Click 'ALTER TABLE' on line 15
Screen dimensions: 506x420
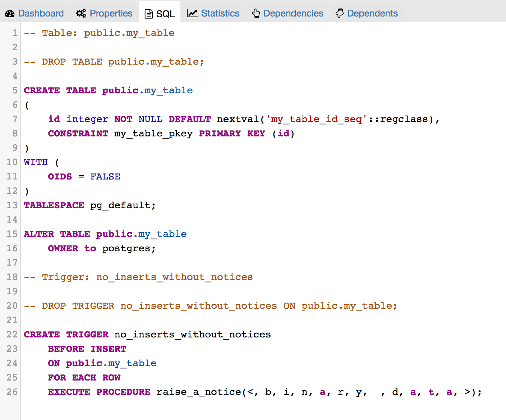coord(57,234)
